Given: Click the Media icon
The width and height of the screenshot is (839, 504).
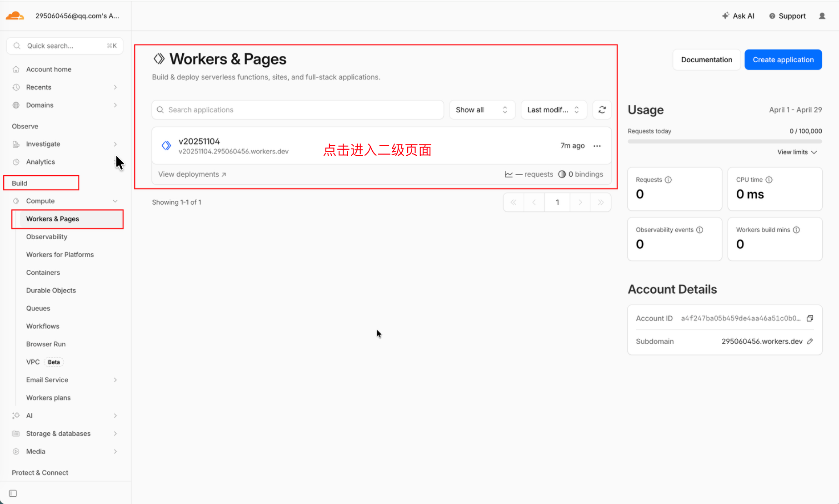Looking at the screenshot, I should 16,451.
